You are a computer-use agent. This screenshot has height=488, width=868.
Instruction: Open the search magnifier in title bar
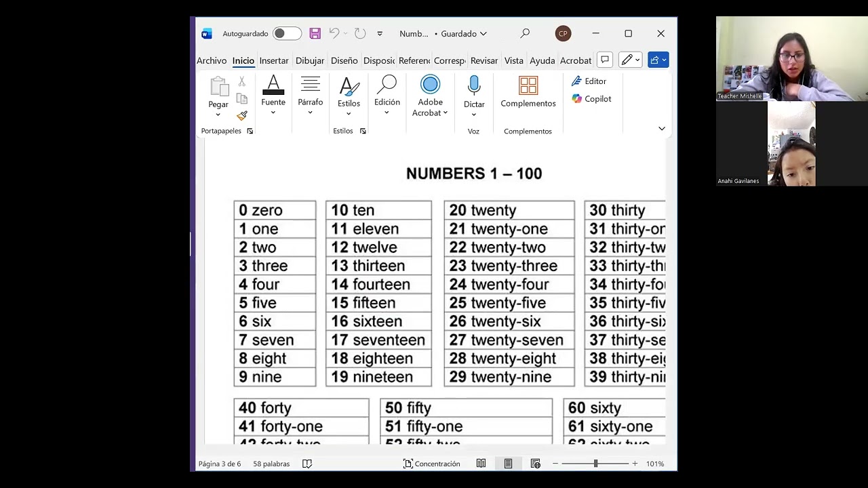(525, 33)
